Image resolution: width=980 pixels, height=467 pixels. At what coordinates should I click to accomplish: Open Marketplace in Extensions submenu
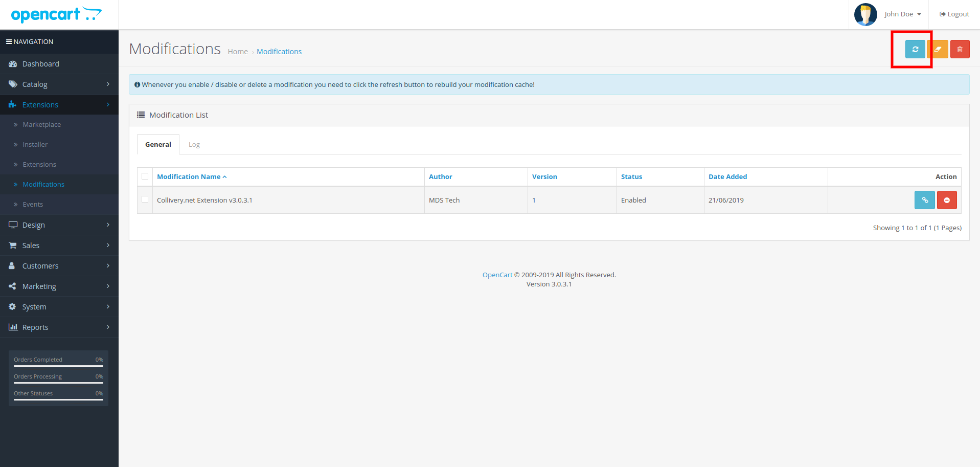[41, 125]
